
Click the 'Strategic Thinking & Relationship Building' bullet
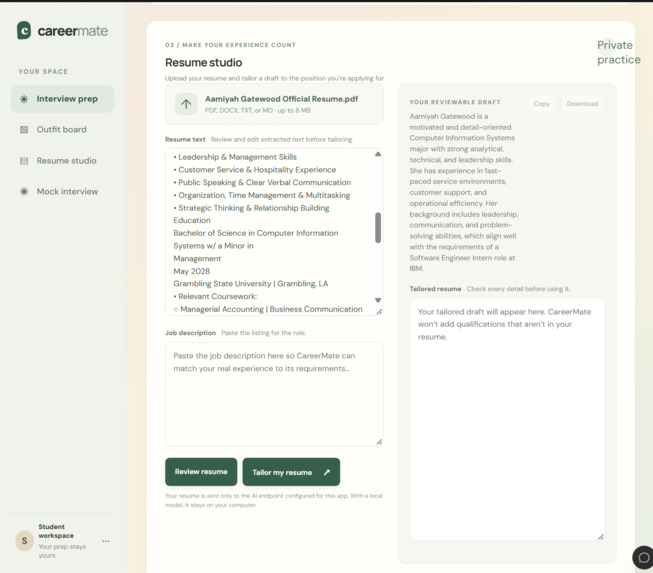(251, 208)
